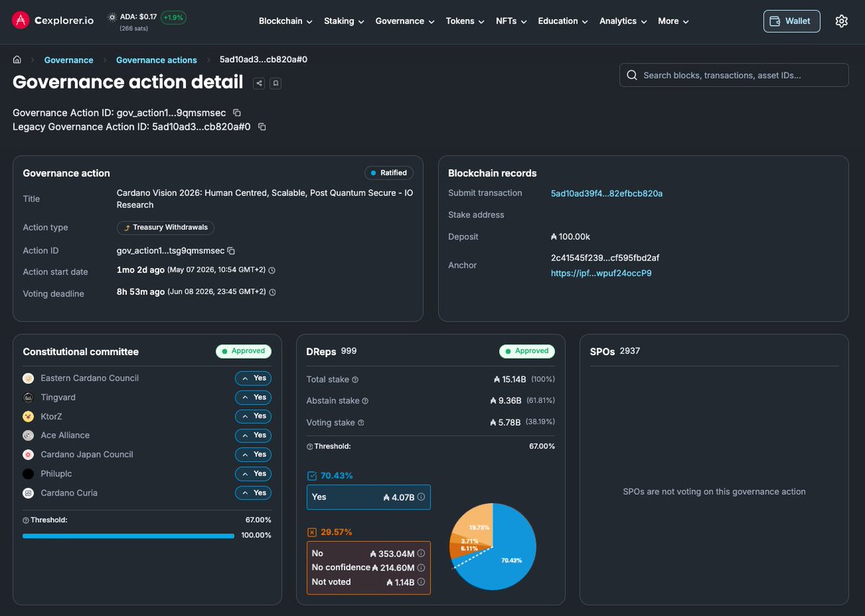
Task: Expand Philuplc Yes vote details
Action: pos(253,474)
